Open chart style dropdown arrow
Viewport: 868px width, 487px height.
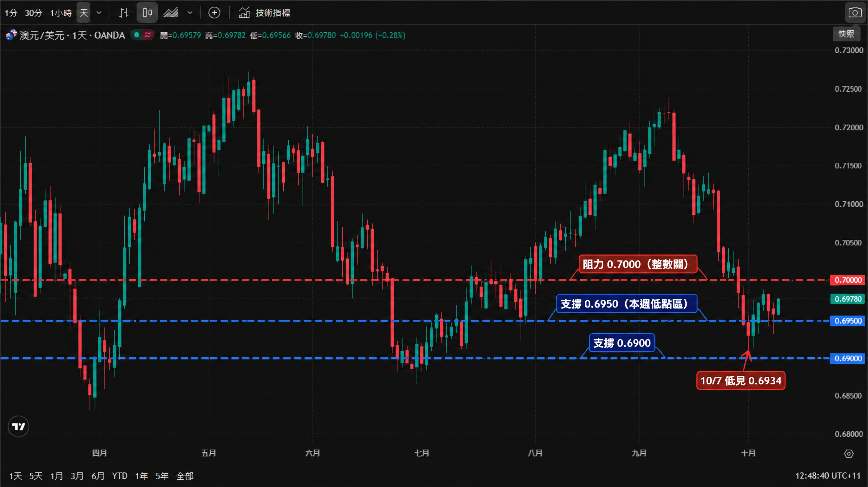point(190,13)
